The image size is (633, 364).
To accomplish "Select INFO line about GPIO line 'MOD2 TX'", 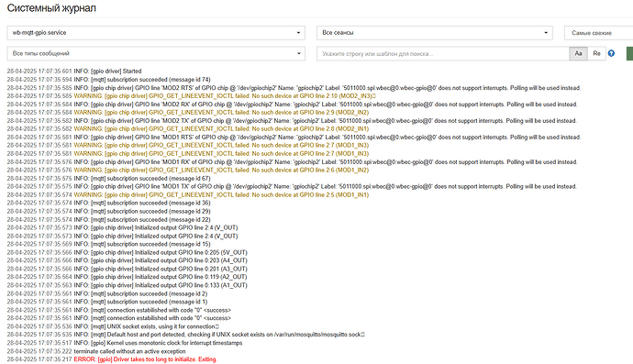I will point(292,121).
